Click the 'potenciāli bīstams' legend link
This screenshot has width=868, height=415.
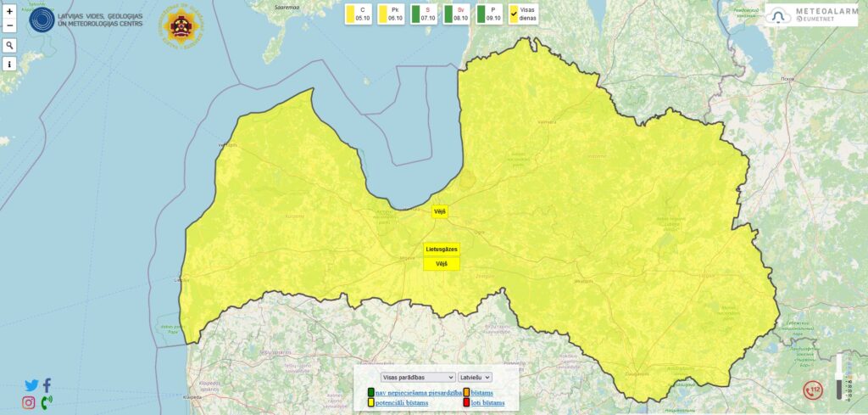point(401,402)
